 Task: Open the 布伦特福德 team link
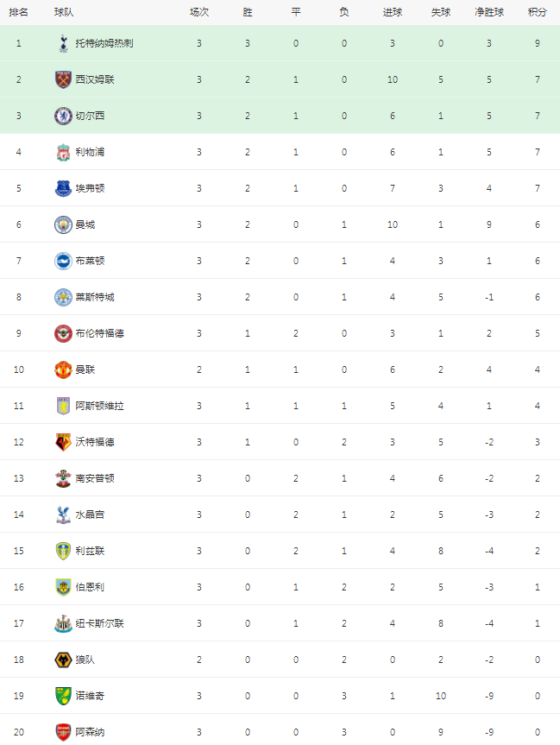100,333
